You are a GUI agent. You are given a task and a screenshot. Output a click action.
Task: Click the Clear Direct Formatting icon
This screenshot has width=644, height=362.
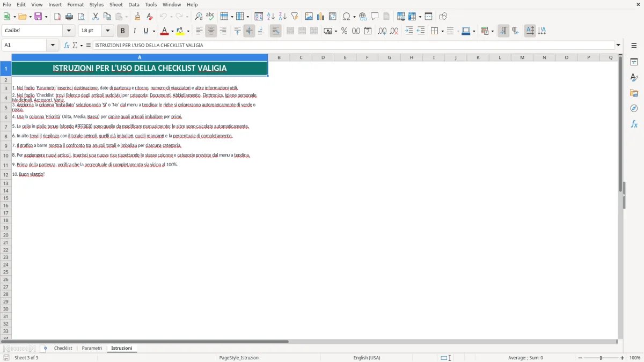[149, 17]
